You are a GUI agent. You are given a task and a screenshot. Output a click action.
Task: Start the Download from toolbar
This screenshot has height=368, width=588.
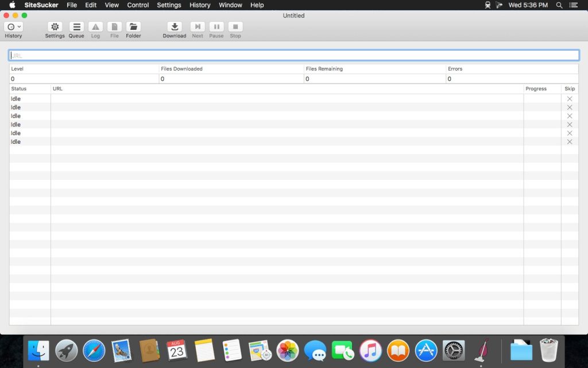[x=174, y=27]
